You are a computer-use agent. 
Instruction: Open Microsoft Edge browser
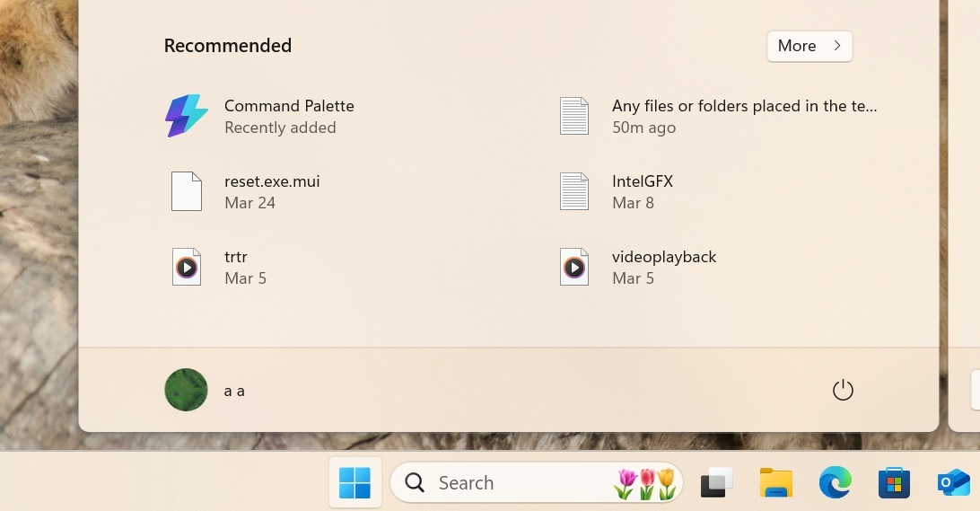[x=835, y=483]
